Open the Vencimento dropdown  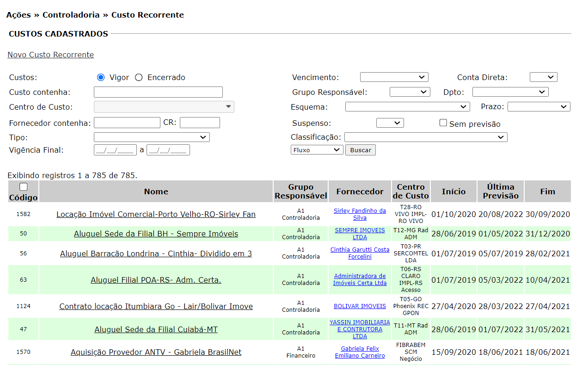394,77
